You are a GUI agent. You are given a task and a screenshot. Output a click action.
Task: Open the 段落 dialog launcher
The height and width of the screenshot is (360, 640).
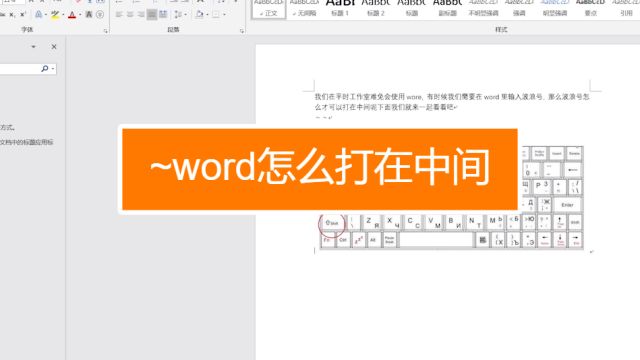tap(242, 31)
